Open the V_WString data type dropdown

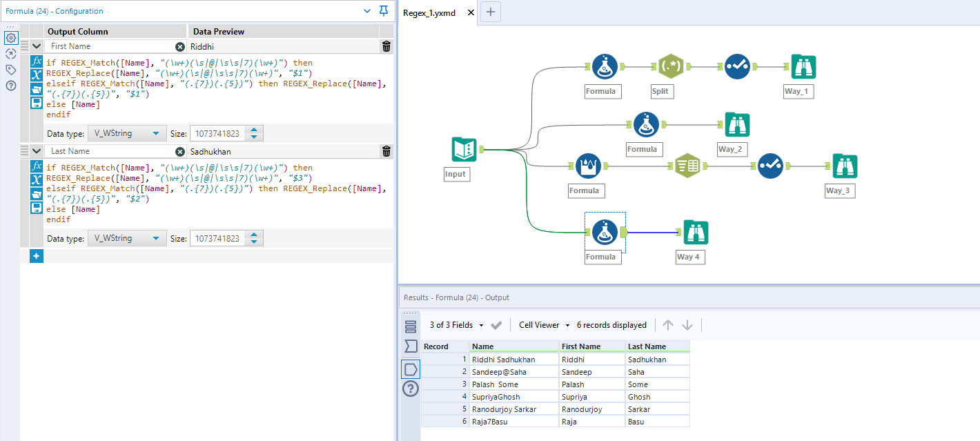point(126,133)
